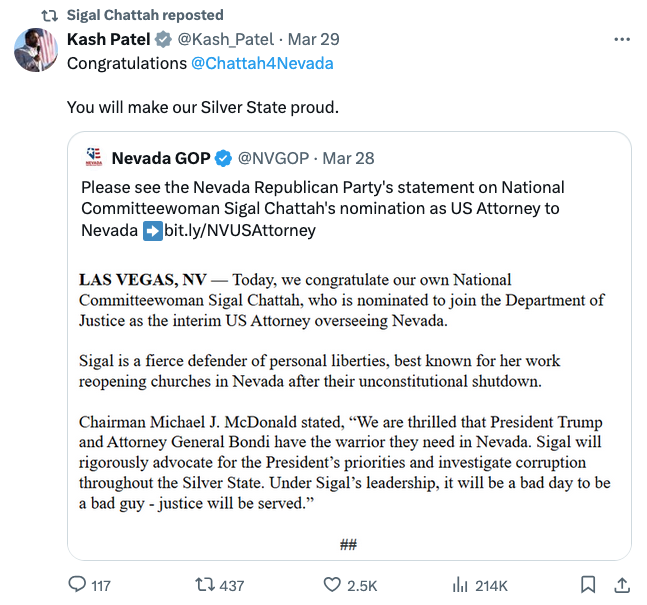647x605 pixels.
Task: Bookmark this post
Action: (x=588, y=585)
